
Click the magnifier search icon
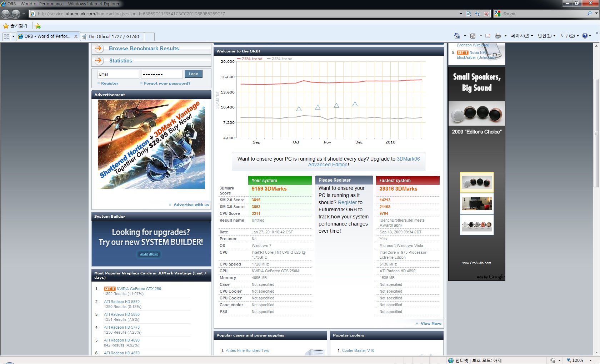pyautogui.click(x=589, y=14)
